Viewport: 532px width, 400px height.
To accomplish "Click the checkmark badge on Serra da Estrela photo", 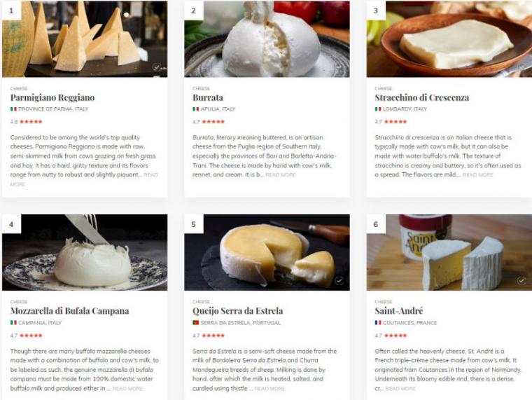I will 339,280.
